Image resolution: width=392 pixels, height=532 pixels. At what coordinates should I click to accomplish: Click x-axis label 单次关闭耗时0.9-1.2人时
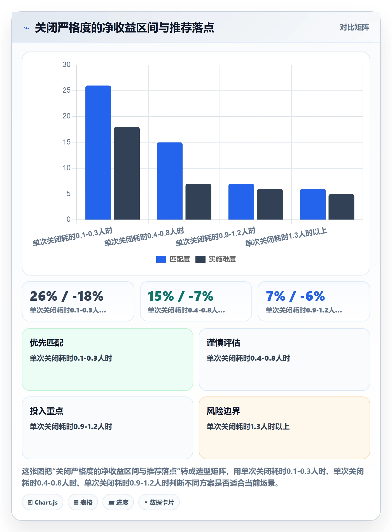[x=216, y=237]
